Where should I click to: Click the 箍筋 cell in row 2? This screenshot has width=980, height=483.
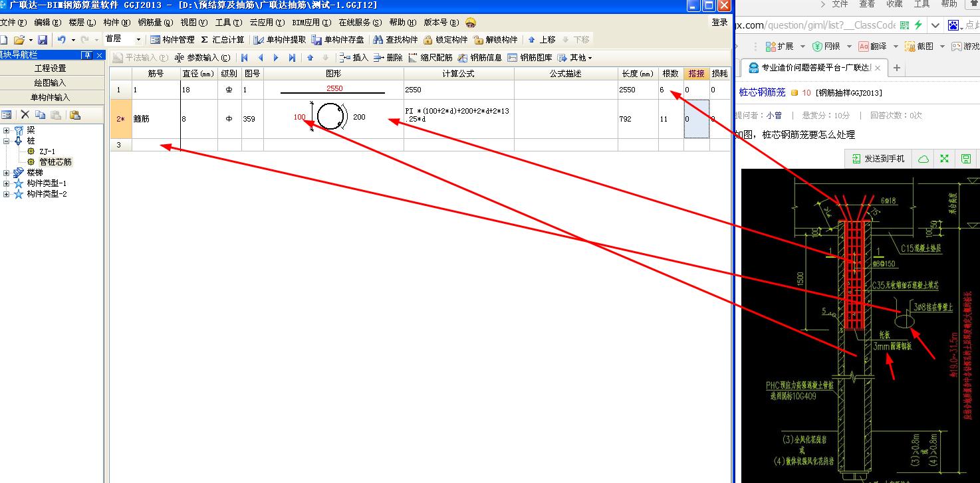(x=156, y=119)
